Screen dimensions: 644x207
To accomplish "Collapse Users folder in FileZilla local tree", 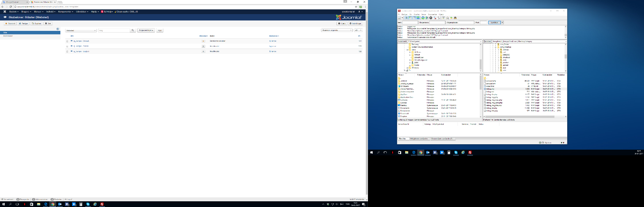I will (x=407, y=50).
